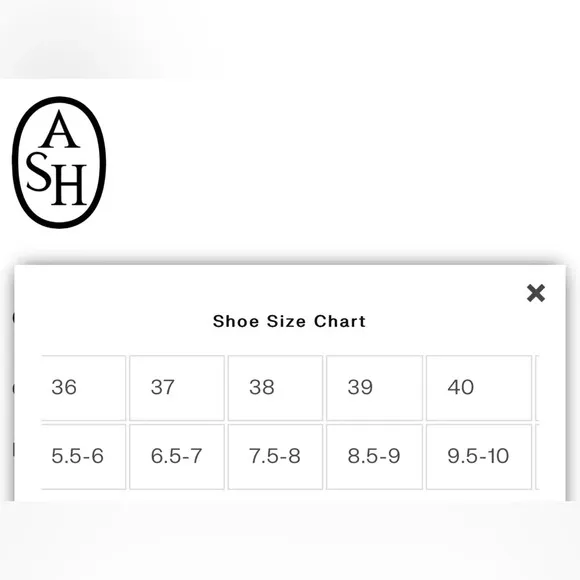Click the 6.5-7 US size cell
The height and width of the screenshot is (580, 580).
(x=177, y=456)
